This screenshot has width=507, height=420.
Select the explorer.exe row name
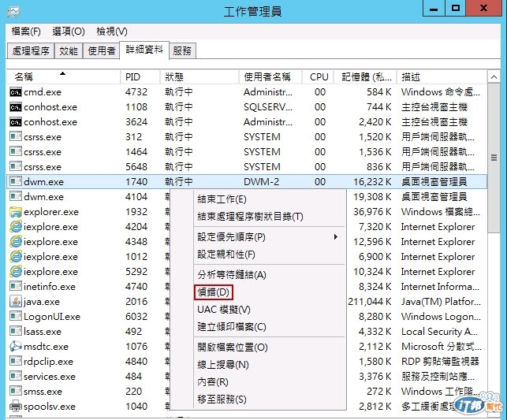[x=51, y=212]
